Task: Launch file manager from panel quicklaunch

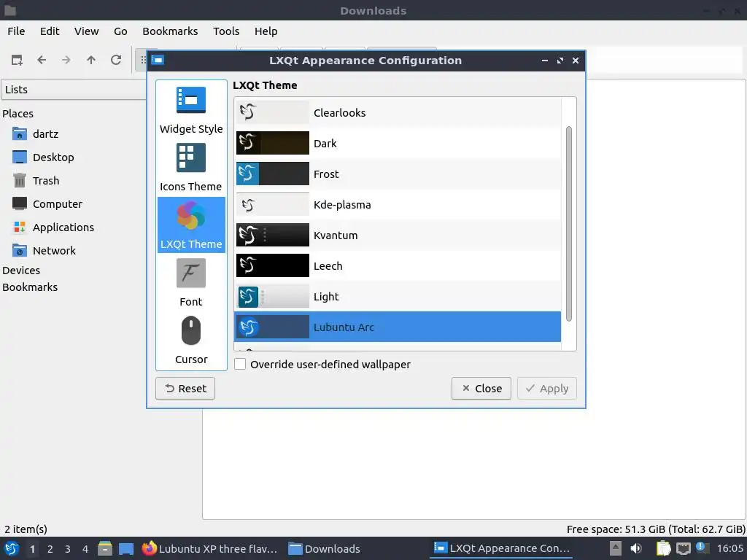Action: coord(105,548)
